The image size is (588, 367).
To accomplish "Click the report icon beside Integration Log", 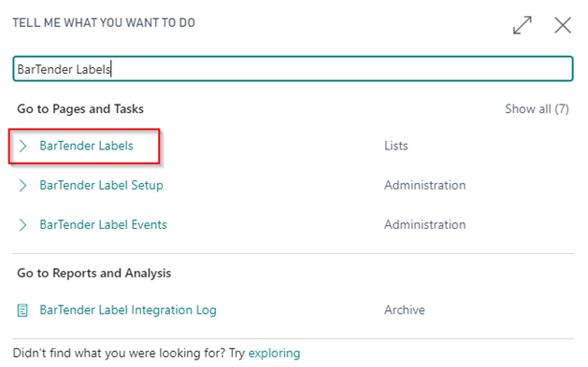I will click(22, 310).
